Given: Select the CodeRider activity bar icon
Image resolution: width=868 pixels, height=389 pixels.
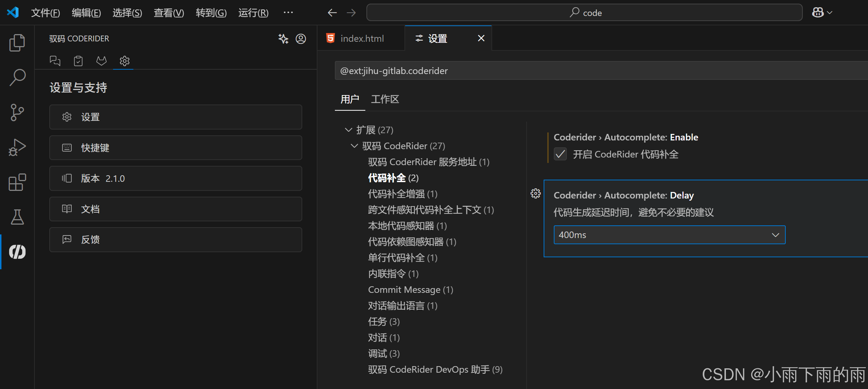Looking at the screenshot, I should 17,251.
